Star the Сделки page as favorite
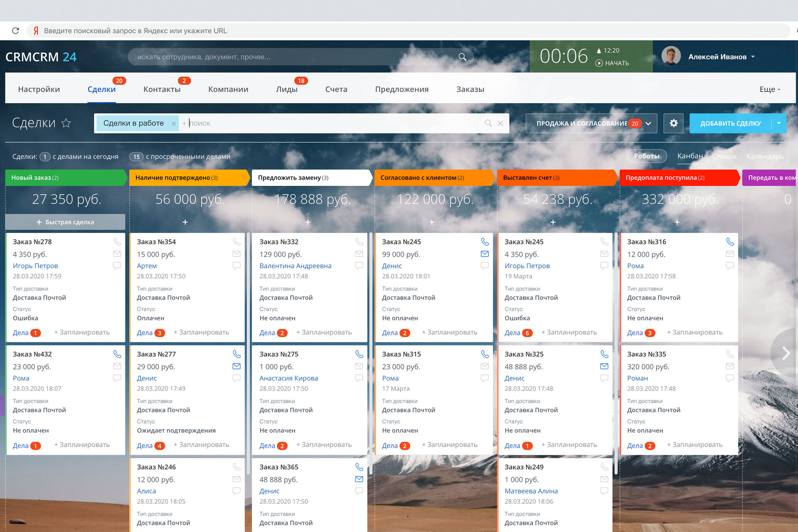 [x=66, y=123]
